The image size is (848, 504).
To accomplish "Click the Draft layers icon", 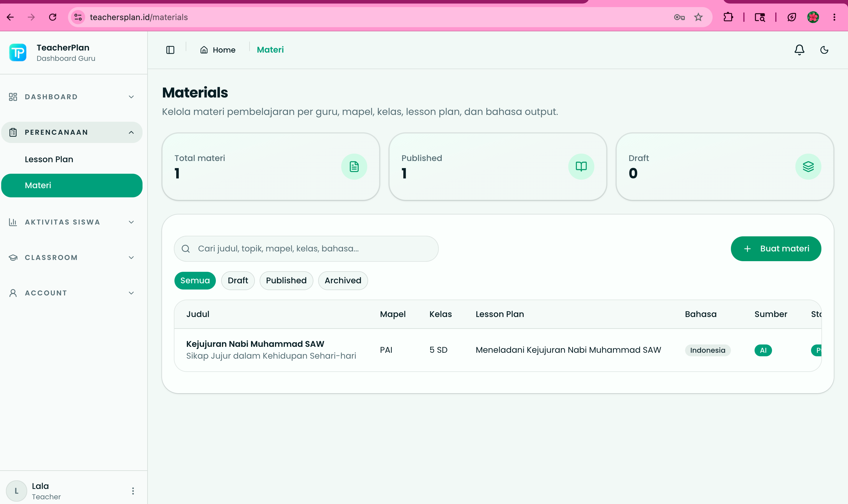I will pos(808,166).
